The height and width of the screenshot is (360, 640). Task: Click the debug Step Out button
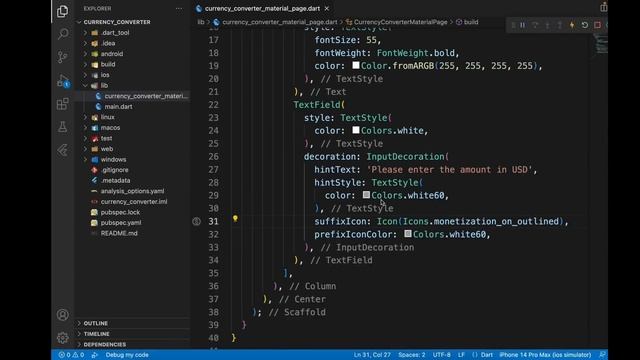560,25
